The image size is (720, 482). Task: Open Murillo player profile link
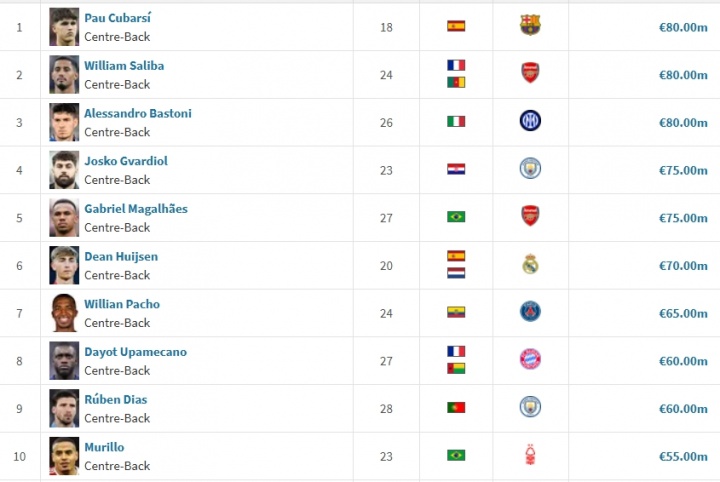(x=104, y=447)
